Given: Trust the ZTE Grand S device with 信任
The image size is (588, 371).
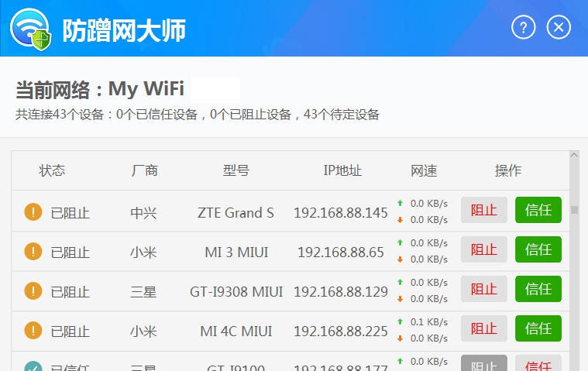Looking at the screenshot, I should (538, 210).
